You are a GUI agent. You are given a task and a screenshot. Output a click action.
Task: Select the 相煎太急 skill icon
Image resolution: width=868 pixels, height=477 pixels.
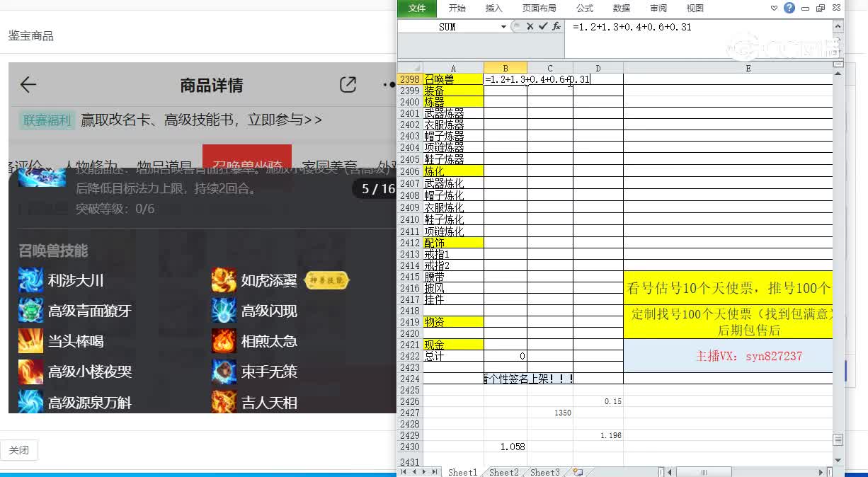[x=224, y=341]
